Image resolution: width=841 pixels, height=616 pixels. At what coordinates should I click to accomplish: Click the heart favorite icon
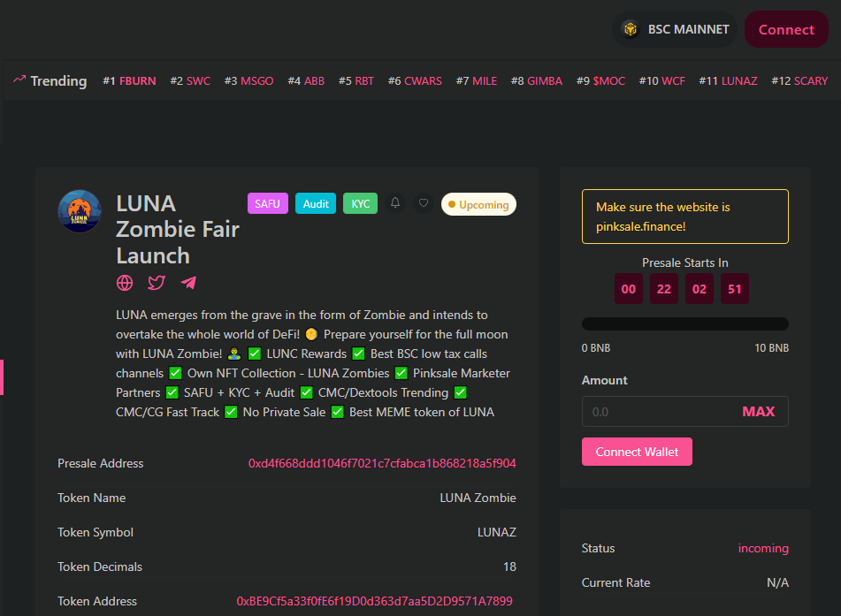pos(424,203)
